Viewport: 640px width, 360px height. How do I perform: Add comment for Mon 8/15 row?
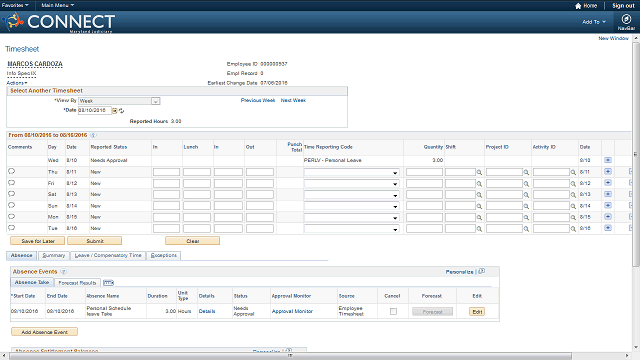coord(11,217)
